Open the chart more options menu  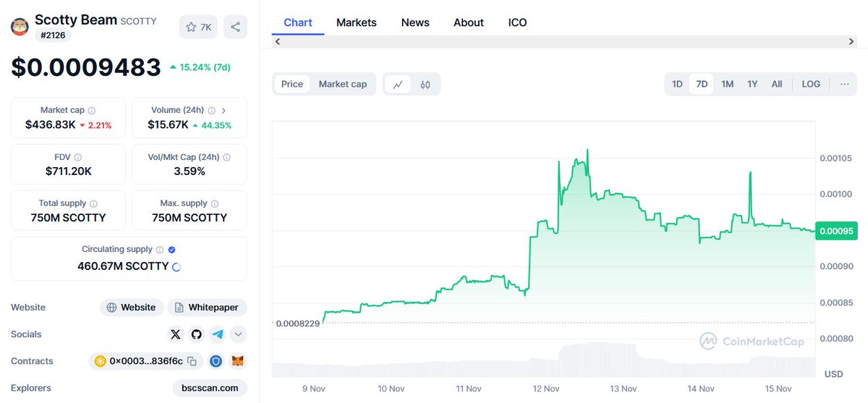click(844, 84)
